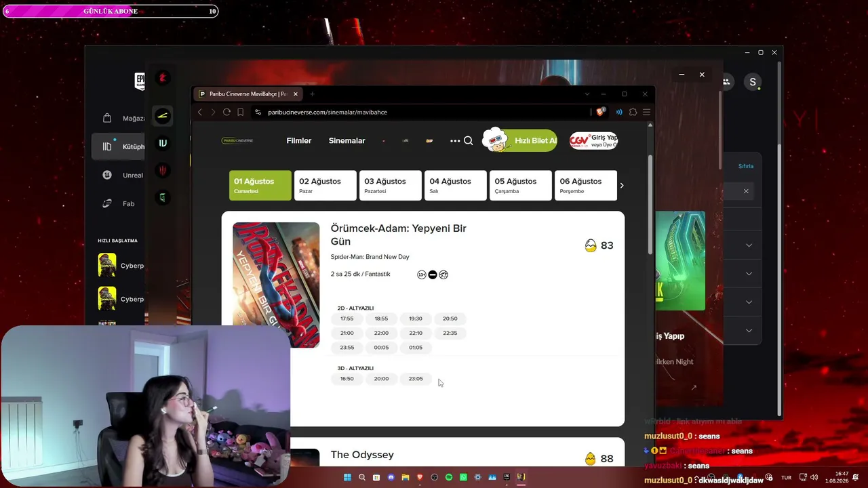Open the Brave Shields icon

pyautogui.click(x=600, y=112)
